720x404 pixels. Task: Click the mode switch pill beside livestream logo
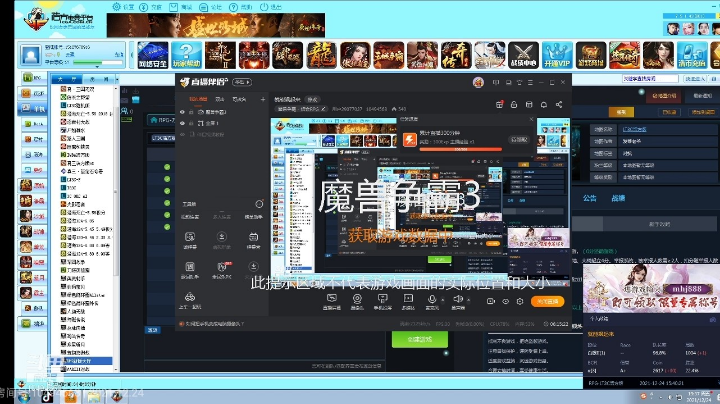pyautogui.click(x=242, y=82)
